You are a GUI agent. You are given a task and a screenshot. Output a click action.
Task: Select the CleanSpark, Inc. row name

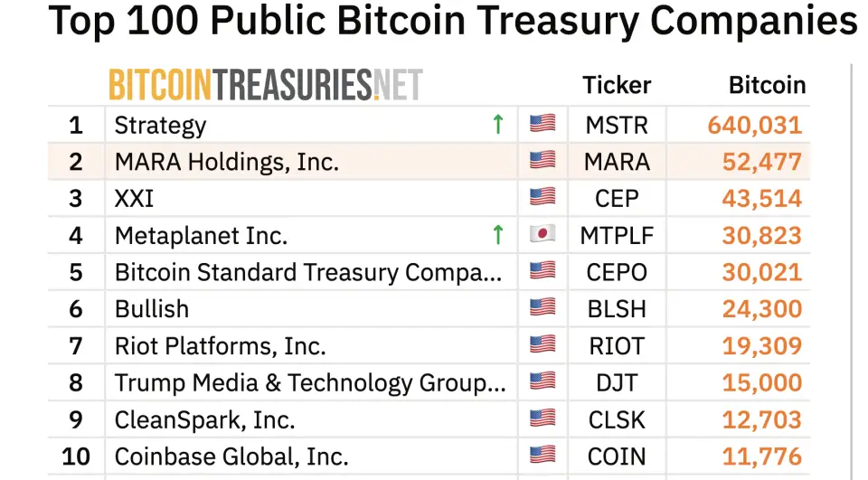[204, 419]
